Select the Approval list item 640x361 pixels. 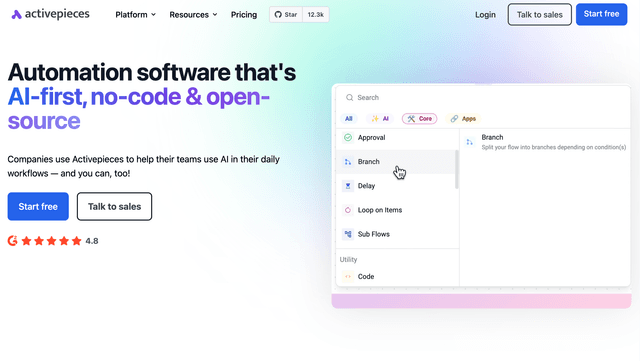(396, 138)
